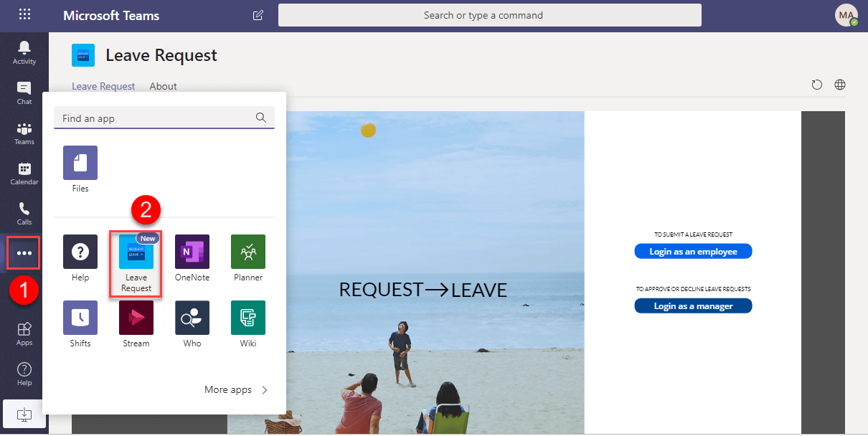Click the download desktop app icon

tap(24, 414)
